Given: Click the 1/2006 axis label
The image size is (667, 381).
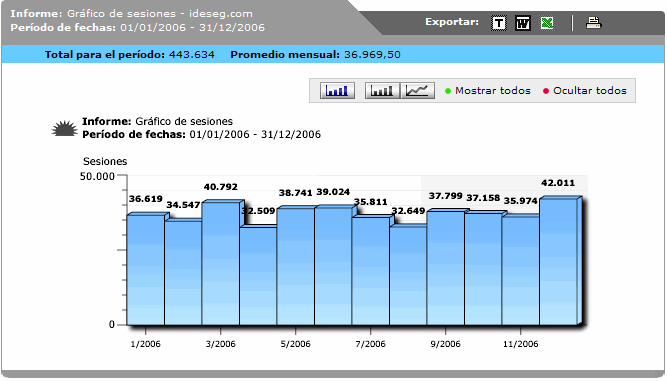Looking at the screenshot, I should (x=145, y=344).
